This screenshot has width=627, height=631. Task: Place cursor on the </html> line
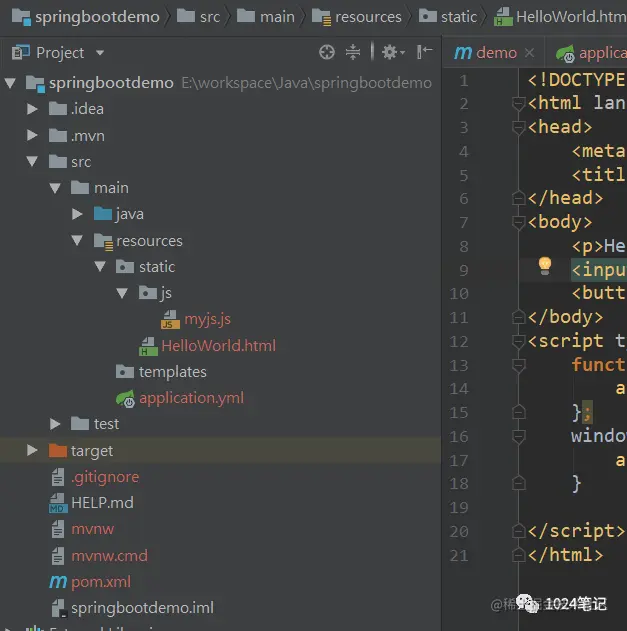click(565, 555)
